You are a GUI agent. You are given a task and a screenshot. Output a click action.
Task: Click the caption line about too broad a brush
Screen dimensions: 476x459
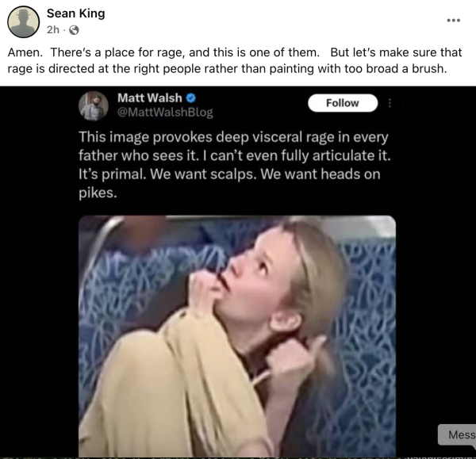click(227, 68)
